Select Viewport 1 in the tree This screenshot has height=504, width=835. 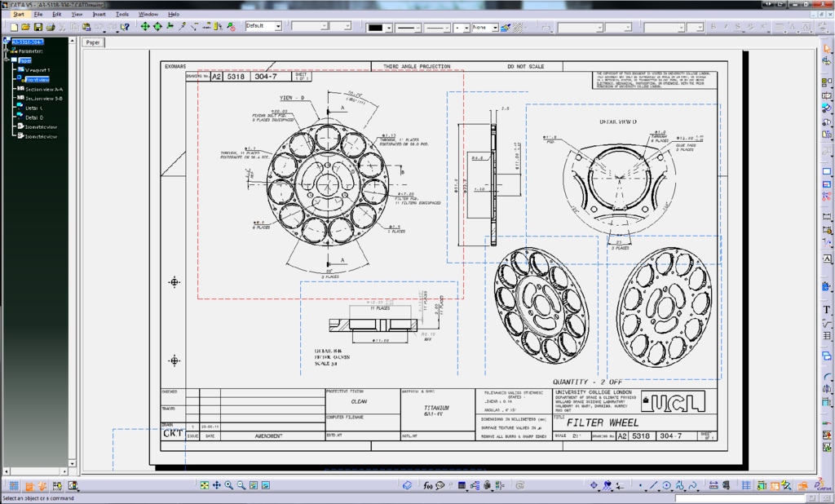click(x=38, y=70)
